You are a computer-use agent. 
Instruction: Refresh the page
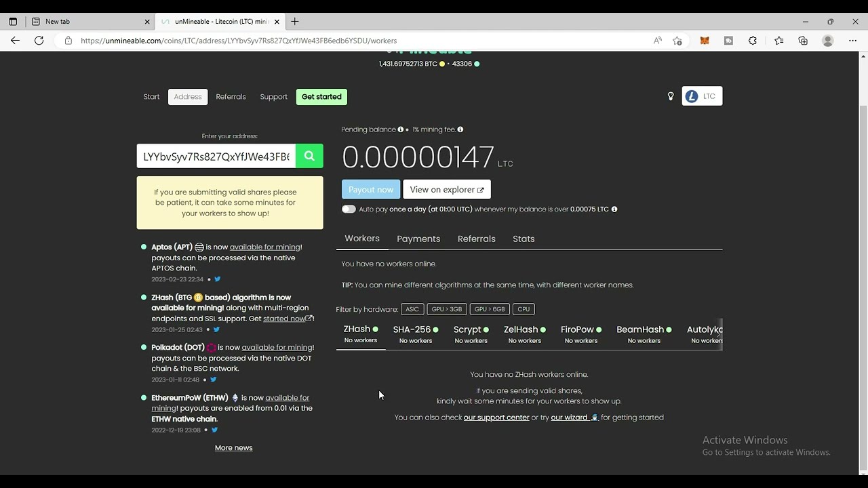(x=39, y=41)
